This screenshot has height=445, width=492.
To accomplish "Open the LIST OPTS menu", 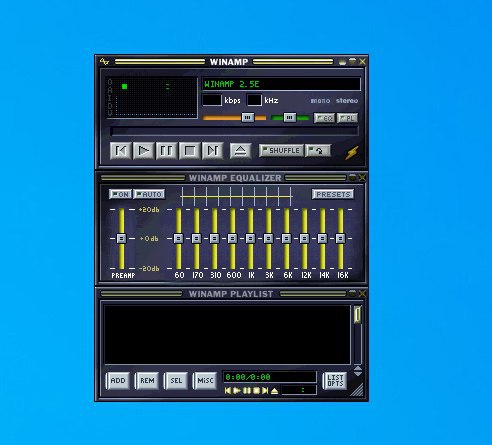I will click(335, 380).
